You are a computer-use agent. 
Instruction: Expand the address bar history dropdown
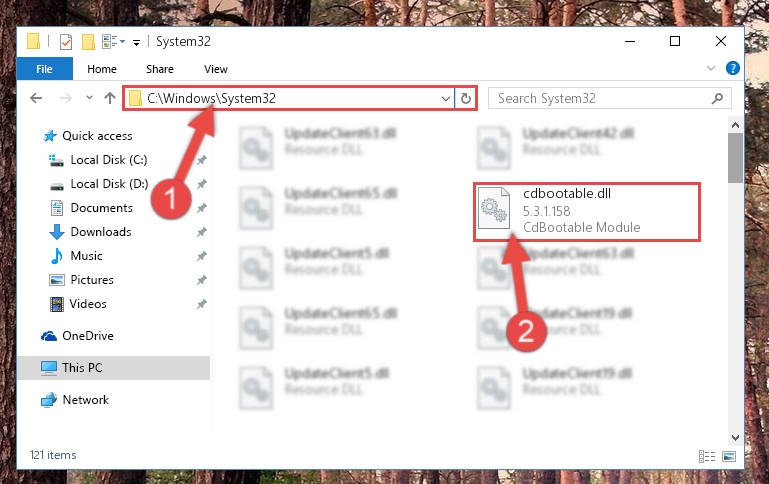point(446,99)
